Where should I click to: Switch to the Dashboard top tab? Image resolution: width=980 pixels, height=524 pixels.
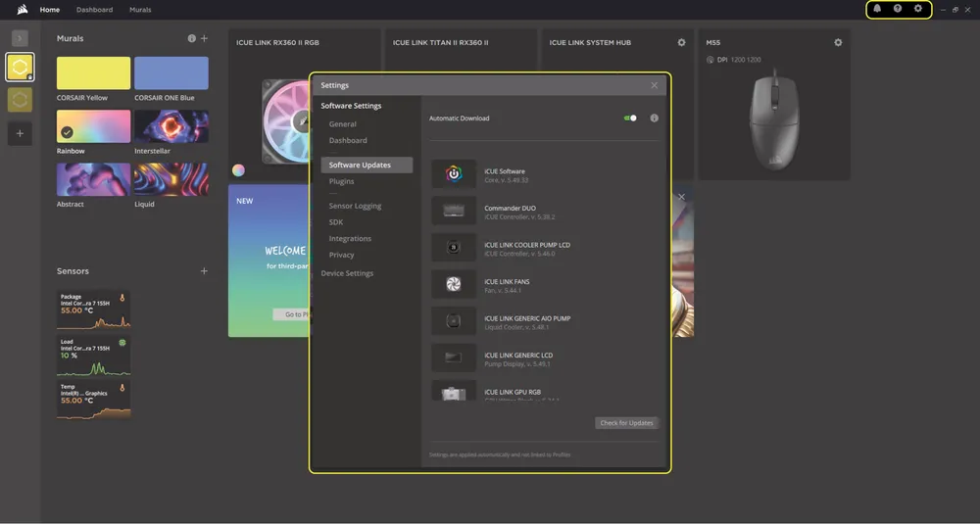tap(94, 10)
